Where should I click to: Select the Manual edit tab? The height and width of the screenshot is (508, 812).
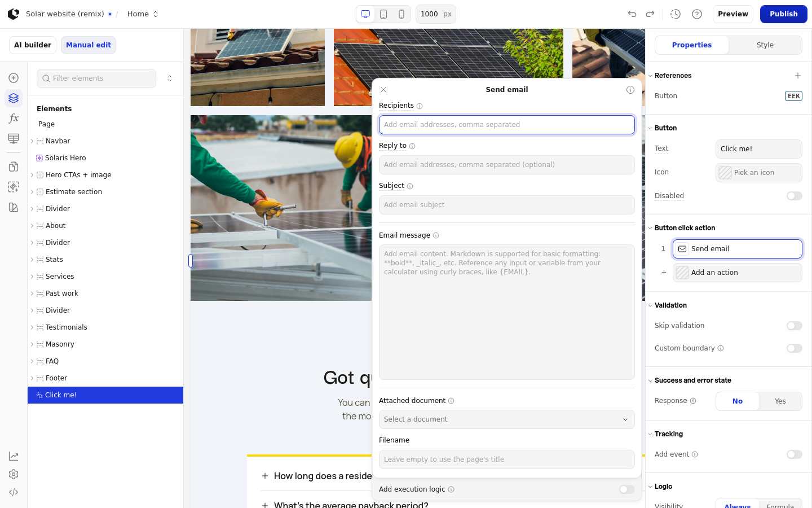[89, 45]
